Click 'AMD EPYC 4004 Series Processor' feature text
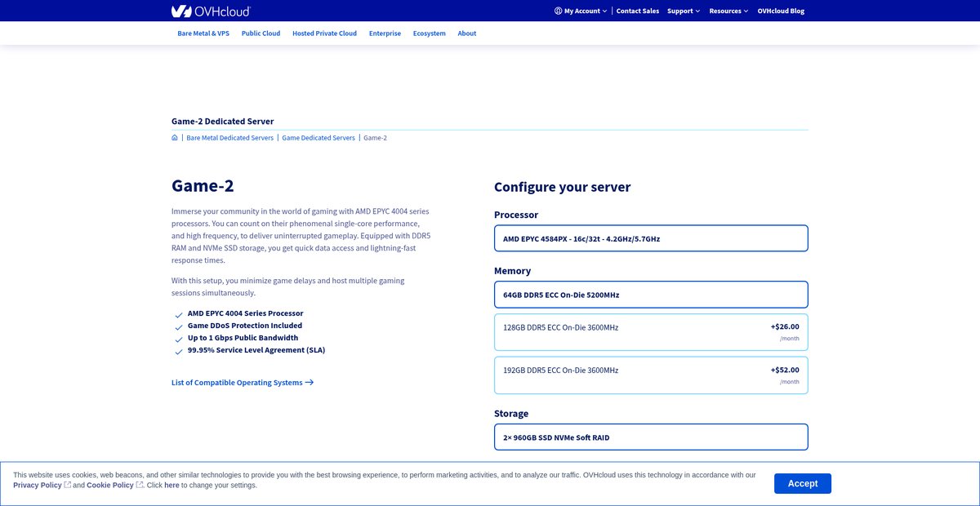Viewport: 980px width, 506px height. [246, 313]
